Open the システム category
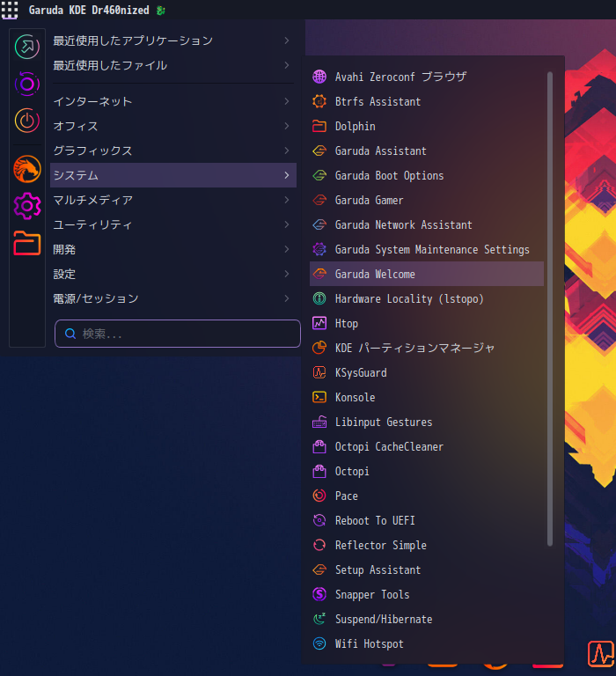This screenshot has width=616, height=676. click(x=173, y=175)
